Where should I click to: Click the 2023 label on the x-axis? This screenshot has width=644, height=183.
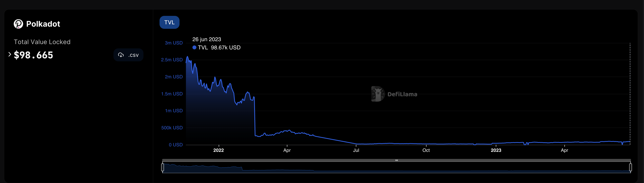(x=496, y=150)
